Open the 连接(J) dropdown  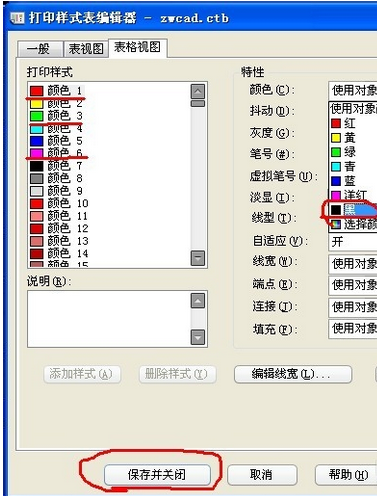pyautogui.click(x=353, y=307)
